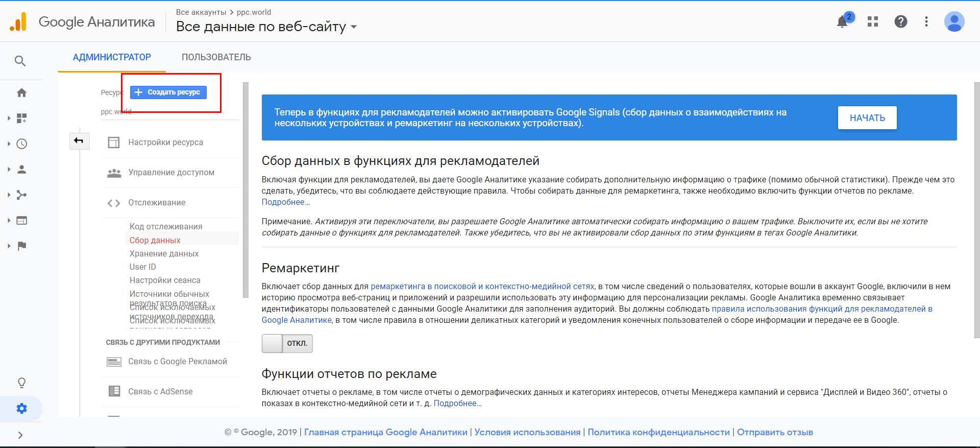
Task: Click the НАЧАТЬ button in banner
Action: pyautogui.click(x=867, y=118)
